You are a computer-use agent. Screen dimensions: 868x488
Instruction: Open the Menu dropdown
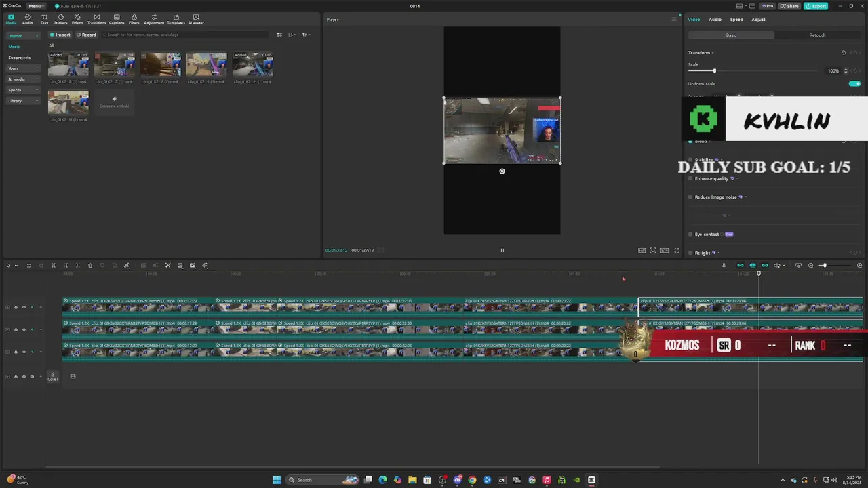35,6
